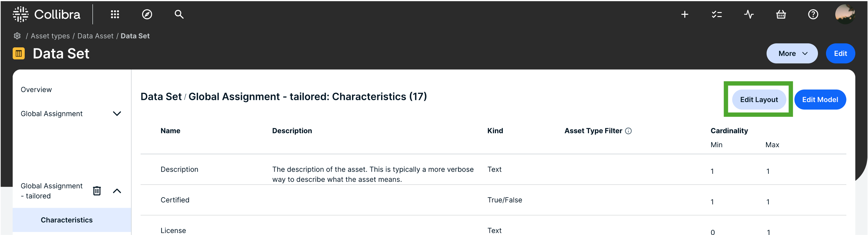The height and width of the screenshot is (235, 868).
Task: Click the help question mark icon
Action: (x=813, y=14)
